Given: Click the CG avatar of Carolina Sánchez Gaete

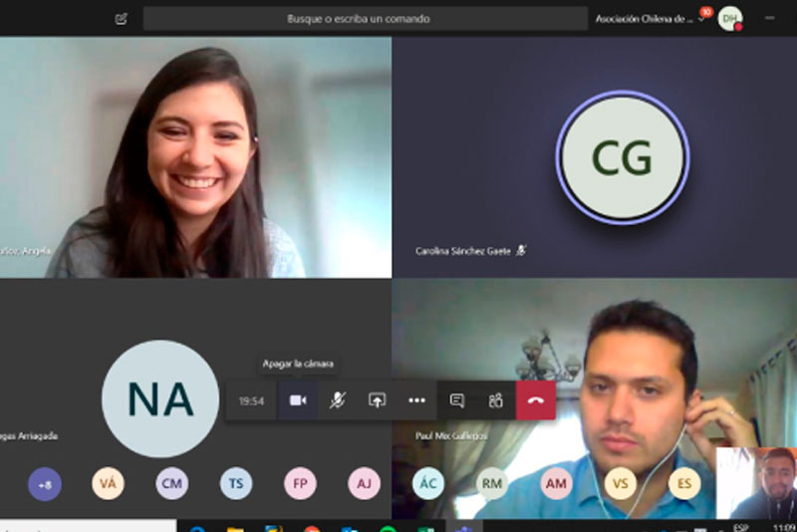Looking at the screenshot, I should click(622, 157).
